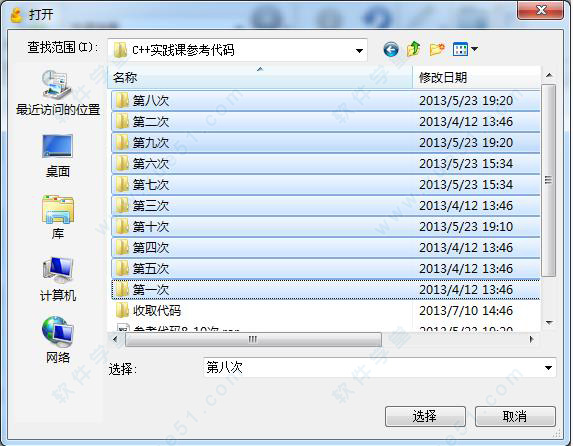
Task: Click the 选择 button
Action: (425, 416)
